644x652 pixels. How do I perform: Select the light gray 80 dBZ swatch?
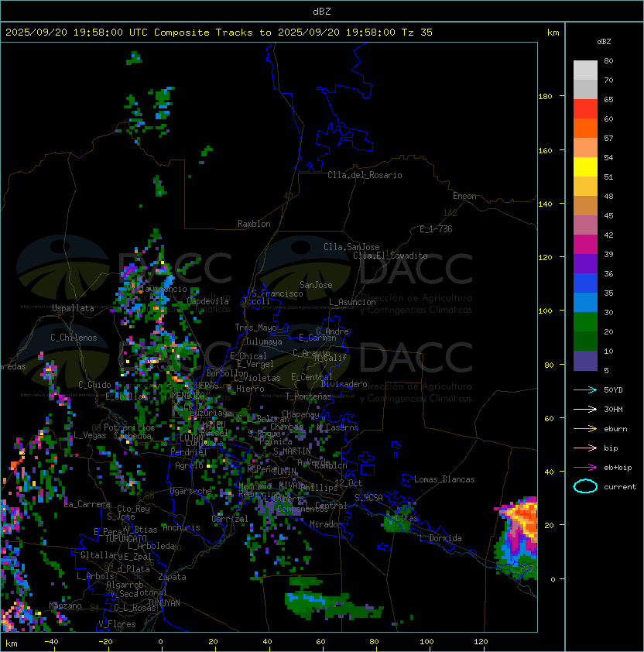585,70
